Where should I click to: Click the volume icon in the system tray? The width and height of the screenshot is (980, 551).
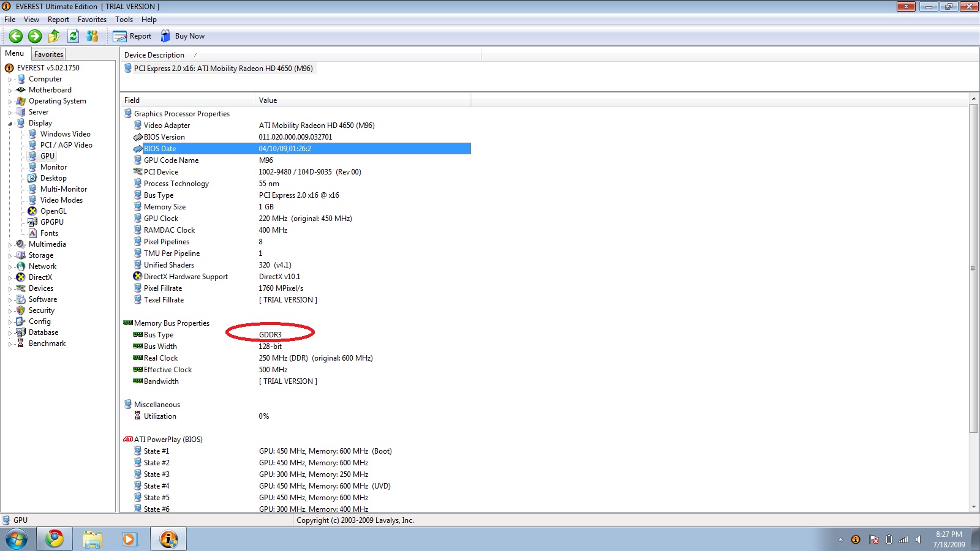click(918, 539)
